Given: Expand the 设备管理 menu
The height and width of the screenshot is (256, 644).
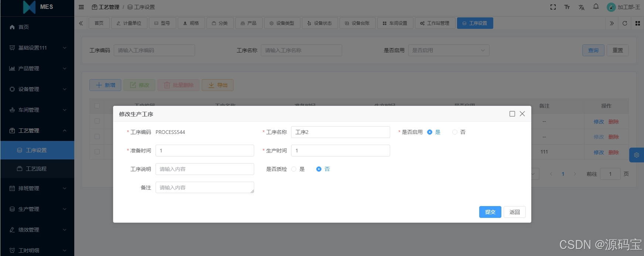Looking at the screenshot, I should [x=65, y=89].
